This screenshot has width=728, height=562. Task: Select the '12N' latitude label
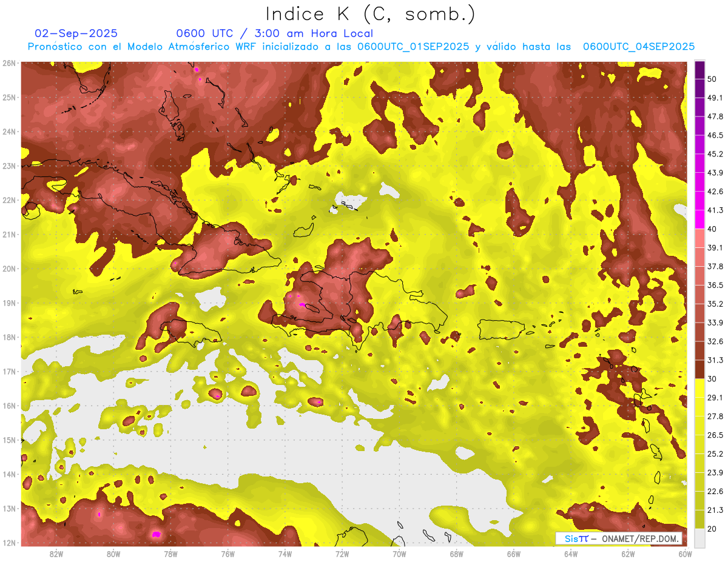click(9, 543)
